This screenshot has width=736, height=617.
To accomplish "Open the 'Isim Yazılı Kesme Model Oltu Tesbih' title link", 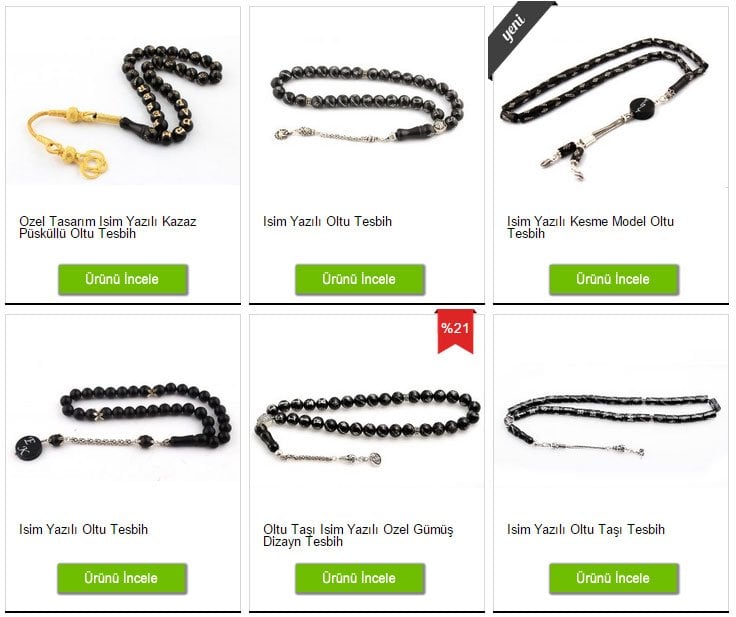I will click(x=590, y=227).
